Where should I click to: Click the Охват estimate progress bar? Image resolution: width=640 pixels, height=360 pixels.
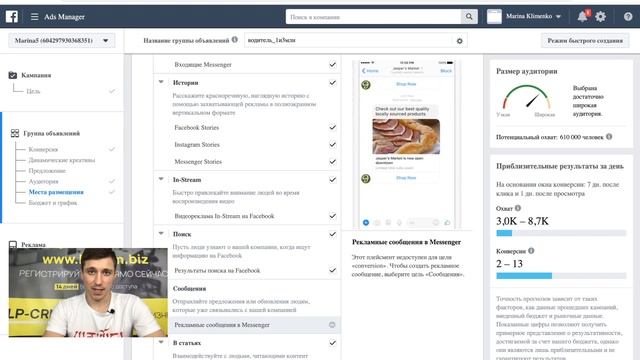coord(561,233)
